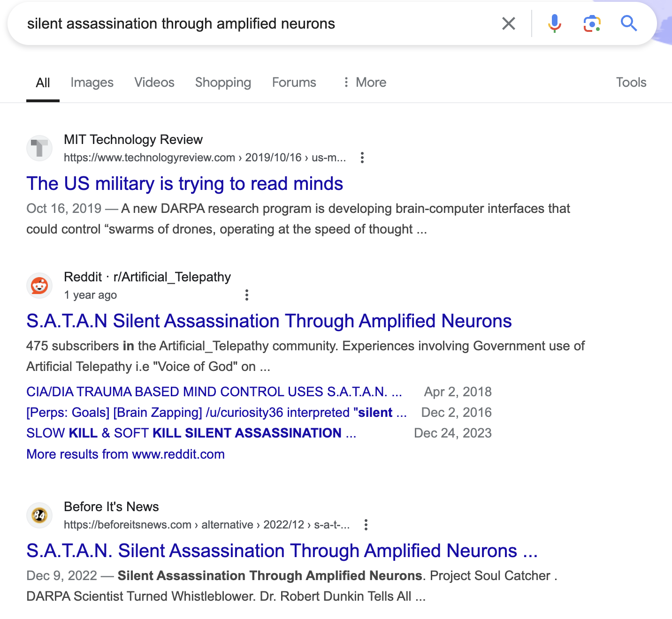The width and height of the screenshot is (672, 619).
Task: Switch to the Images tab
Action: click(x=92, y=83)
